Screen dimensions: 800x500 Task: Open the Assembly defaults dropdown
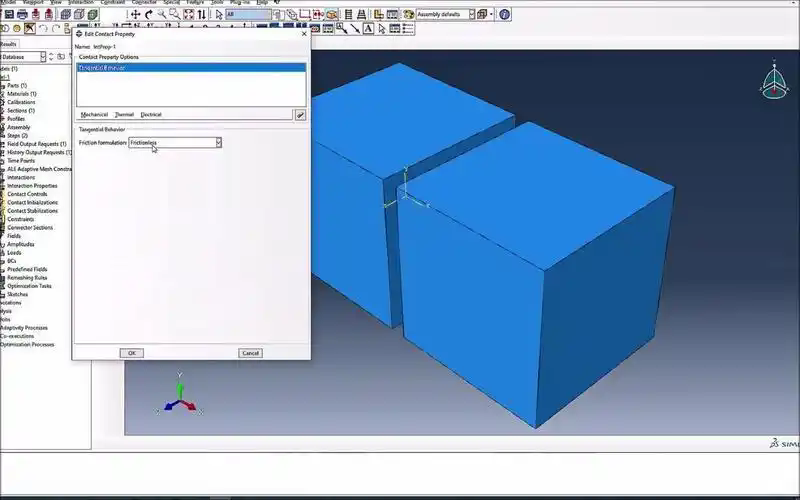[x=470, y=15]
